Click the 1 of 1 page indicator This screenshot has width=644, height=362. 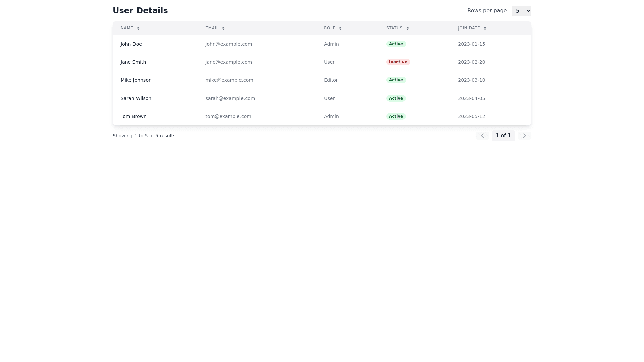coord(503,136)
